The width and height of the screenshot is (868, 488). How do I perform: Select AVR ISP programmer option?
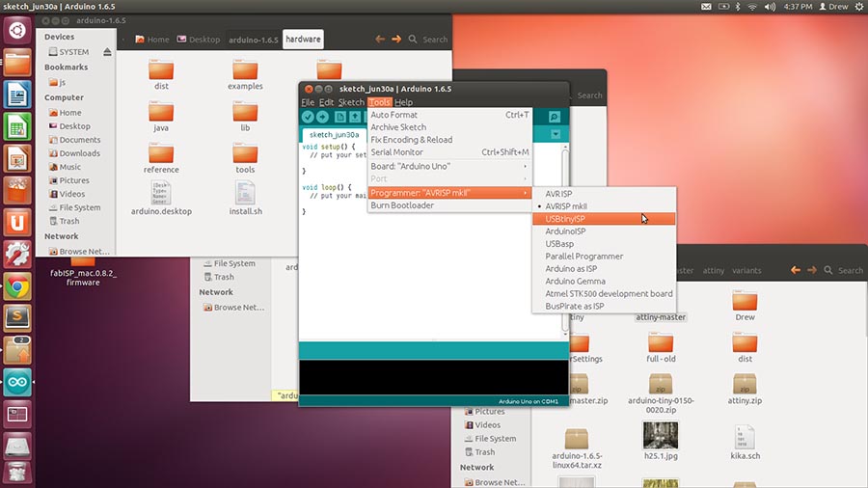click(x=604, y=194)
